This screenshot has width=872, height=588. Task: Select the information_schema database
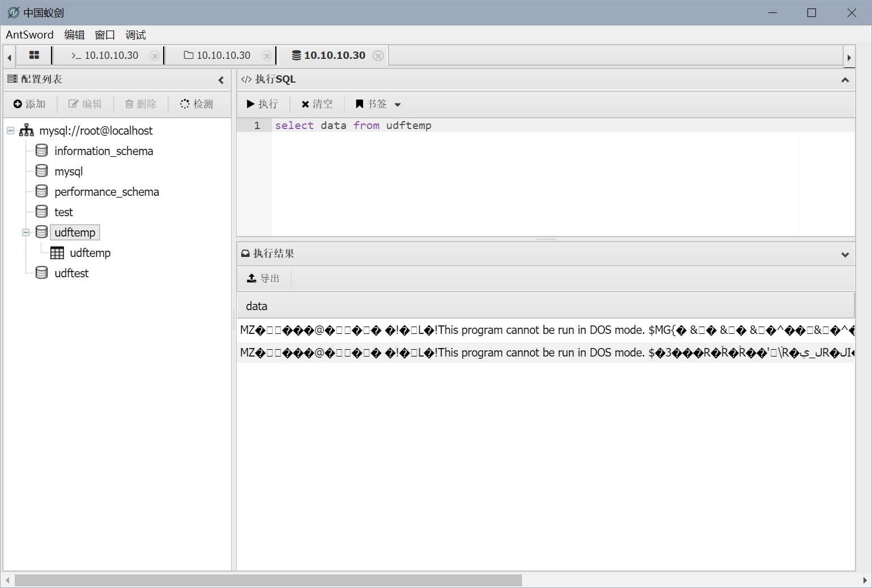[x=104, y=151]
